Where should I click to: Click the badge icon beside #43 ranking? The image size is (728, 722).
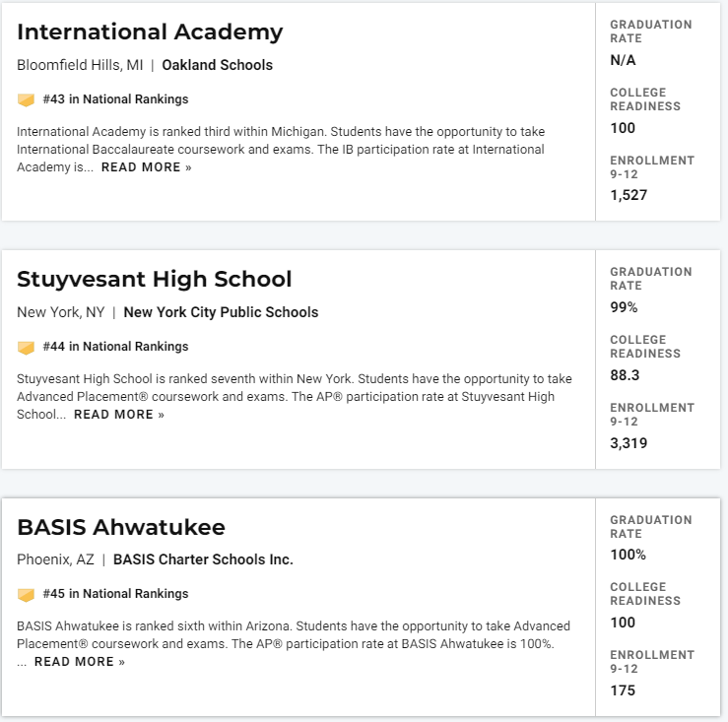26,99
